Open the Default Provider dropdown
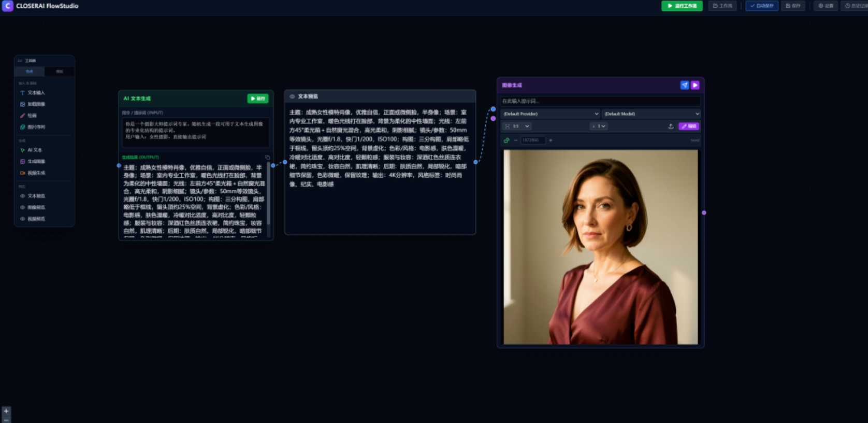Image resolution: width=868 pixels, height=423 pixels. pyautogui.click(x=551, y=114)
